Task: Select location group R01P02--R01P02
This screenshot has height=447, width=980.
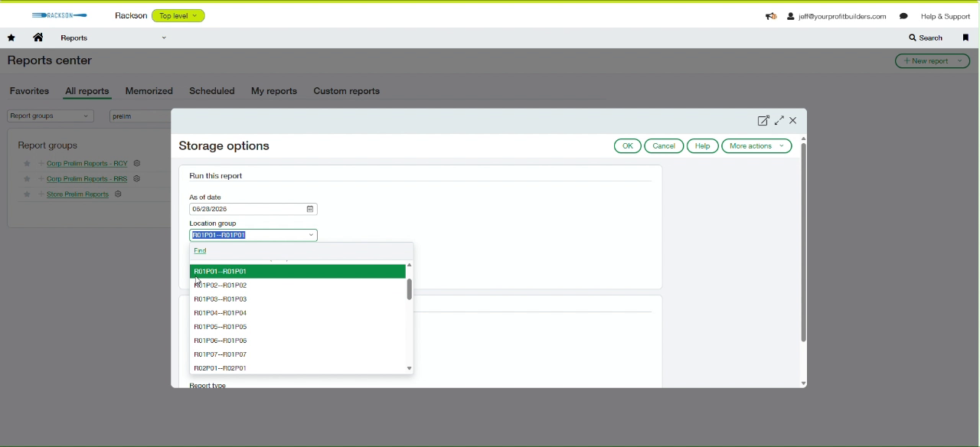Action: (x=298, y=285)
